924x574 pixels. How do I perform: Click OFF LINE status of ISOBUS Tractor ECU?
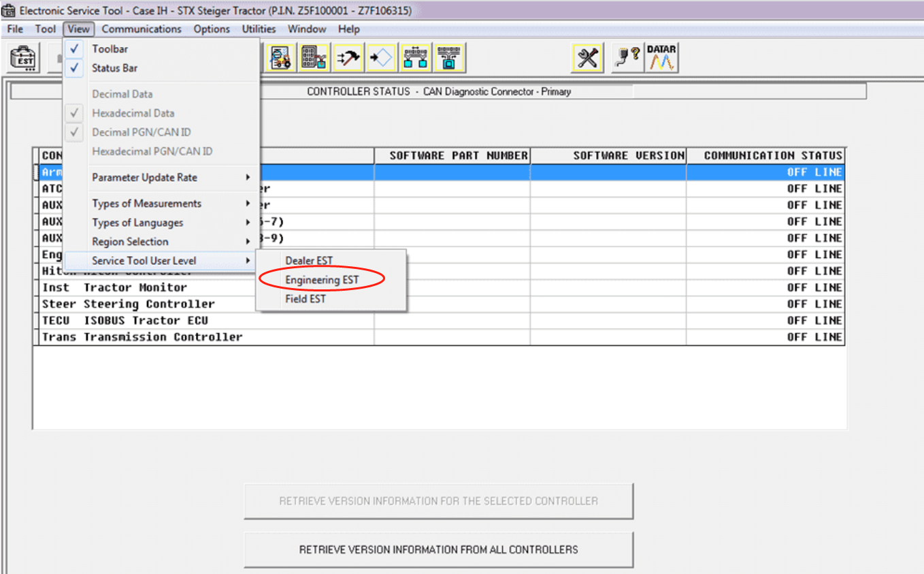(x=814, y=321)
